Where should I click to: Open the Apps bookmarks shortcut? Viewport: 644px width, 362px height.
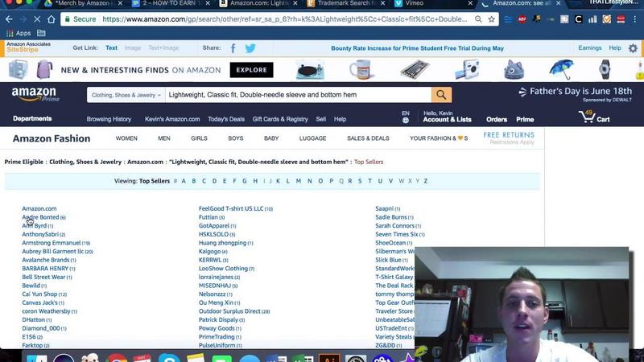click(x=19, y=33)
